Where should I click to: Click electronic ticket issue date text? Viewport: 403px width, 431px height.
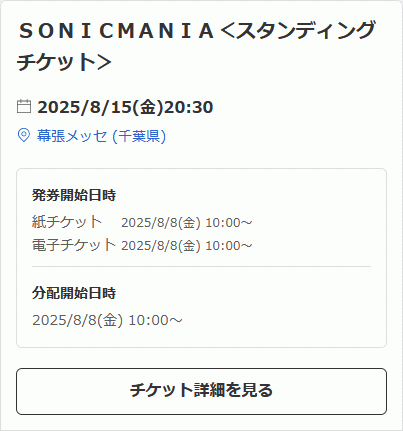(187, 246)
